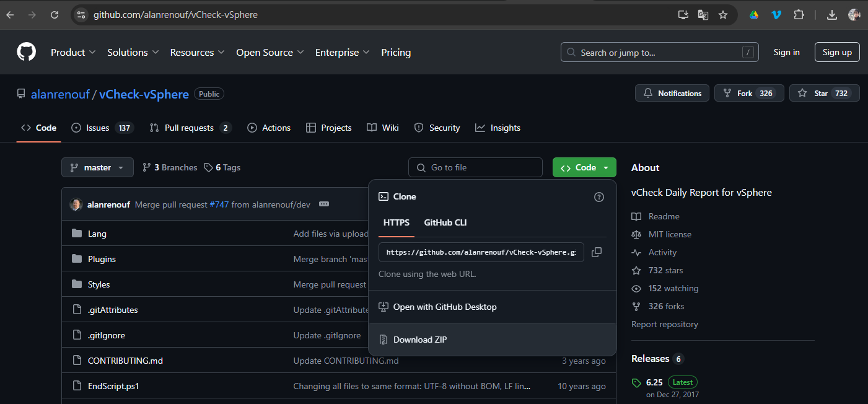This screenshot has width=868, height=404.
Task: Fork the repository with Fork button
Action: 749,93
